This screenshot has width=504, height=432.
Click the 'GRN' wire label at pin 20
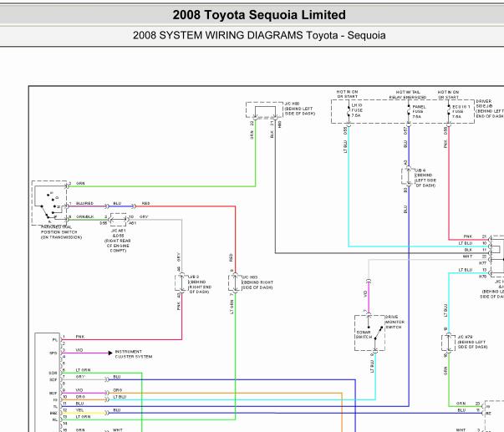click(x=461, y=404)
